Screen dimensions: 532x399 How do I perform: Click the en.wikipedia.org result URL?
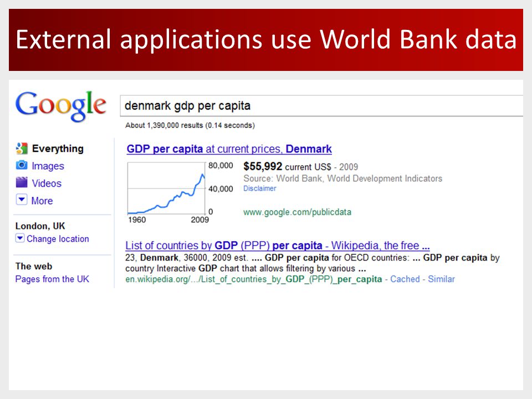pos(253,279)
